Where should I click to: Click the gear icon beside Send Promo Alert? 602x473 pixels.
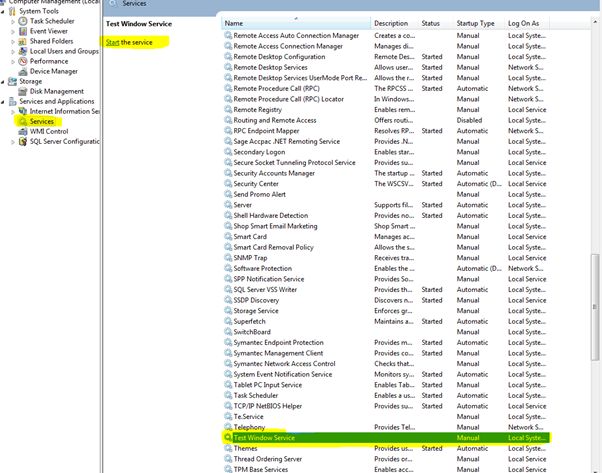point(228,194)
